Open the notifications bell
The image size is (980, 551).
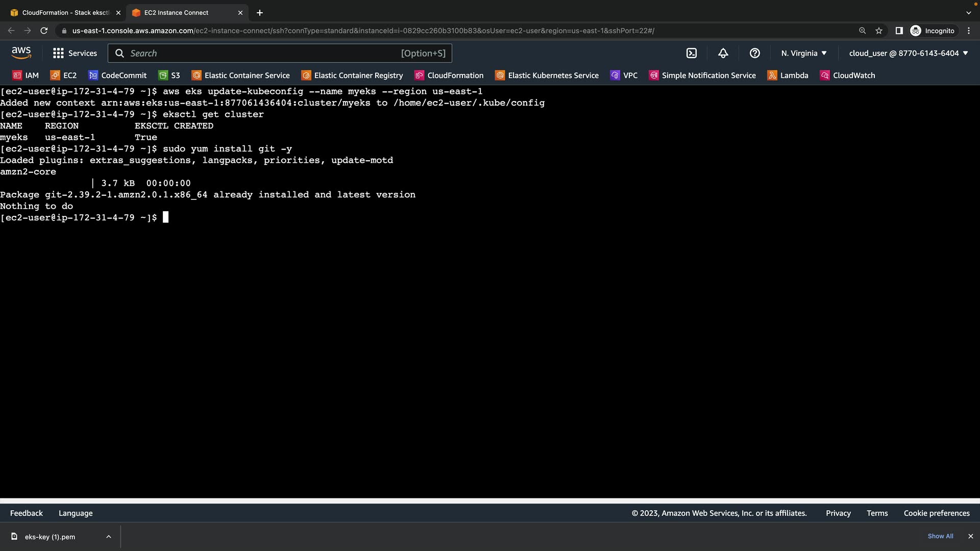(723, 53)
